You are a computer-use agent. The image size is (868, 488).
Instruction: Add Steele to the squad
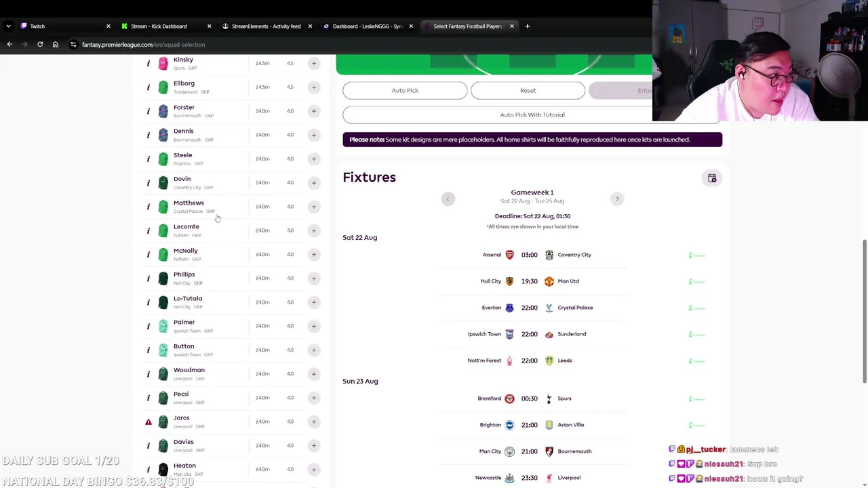313,159
